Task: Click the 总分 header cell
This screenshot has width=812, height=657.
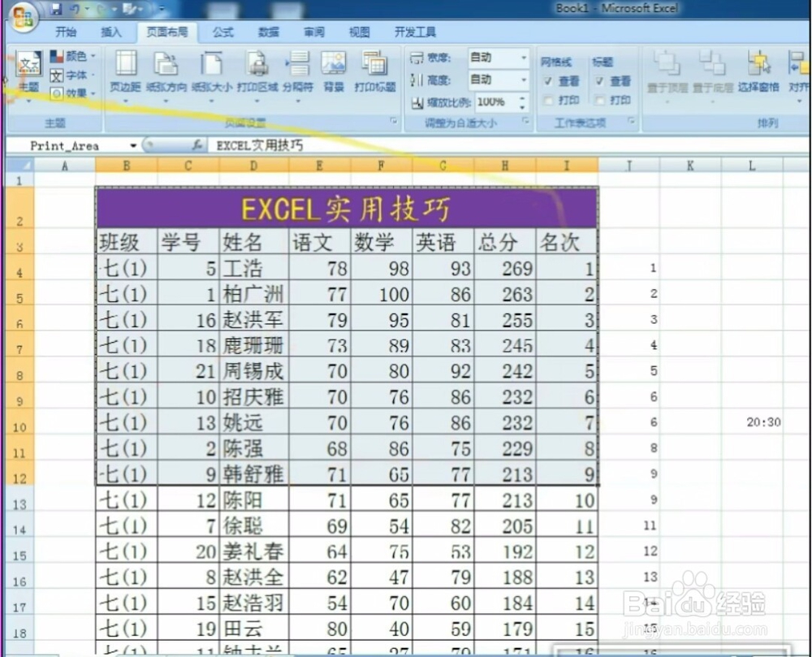Action: coord(505,242)
